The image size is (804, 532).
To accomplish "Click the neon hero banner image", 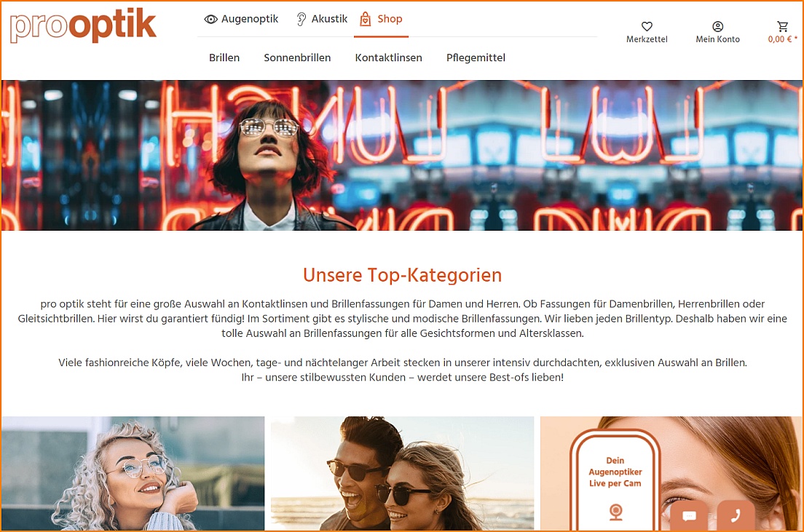I will 402,155.
